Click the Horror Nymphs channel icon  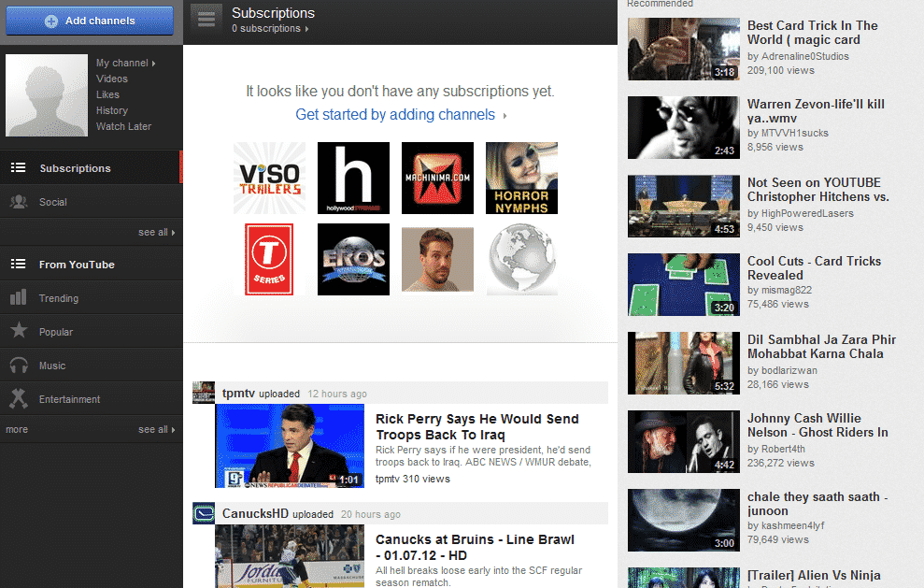(x=521, y=178)
